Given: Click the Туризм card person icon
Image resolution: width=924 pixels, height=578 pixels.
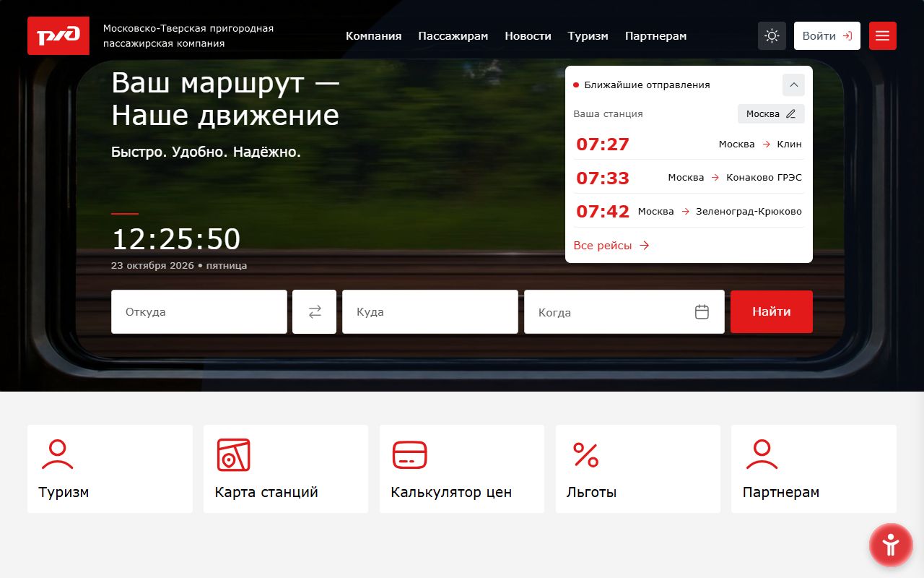Looking at the screenshot, I should [x=58, y=454].
